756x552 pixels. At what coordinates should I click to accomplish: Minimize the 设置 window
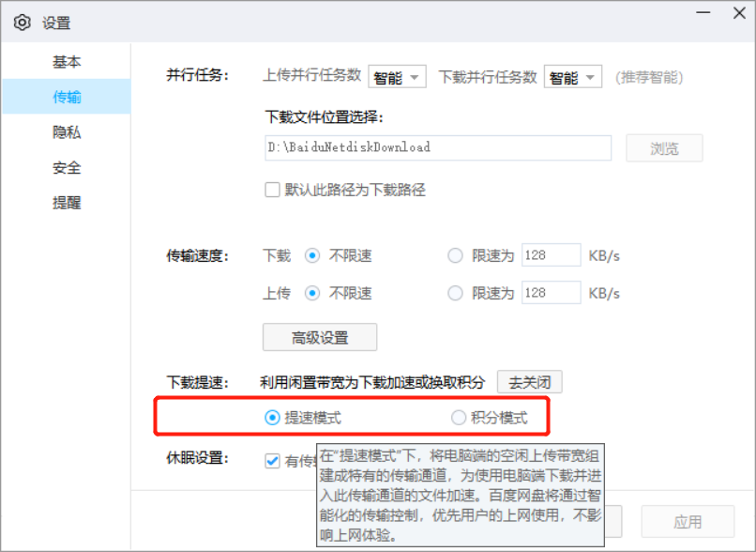[x=703, y=12]
